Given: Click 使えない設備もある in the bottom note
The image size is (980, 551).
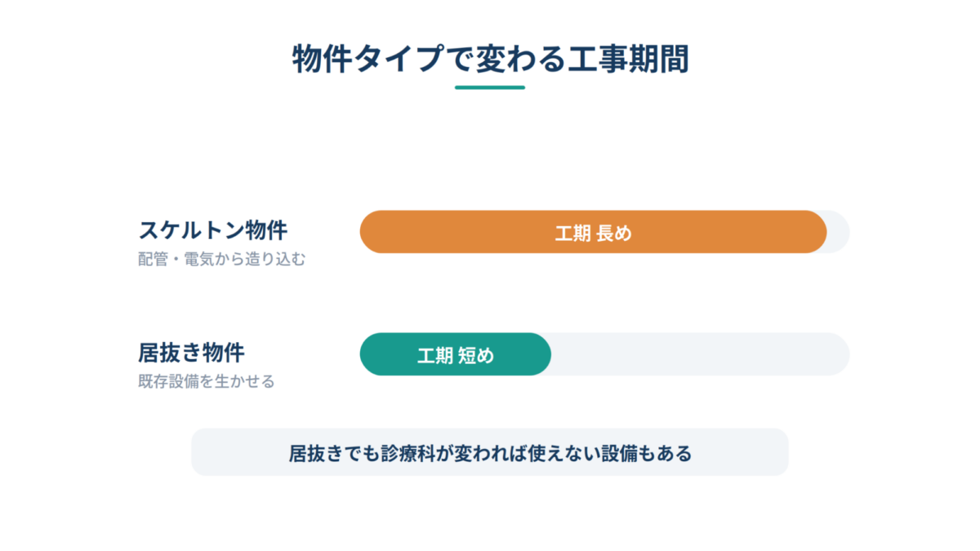Looking at the screenshot, I should point(608,453).
